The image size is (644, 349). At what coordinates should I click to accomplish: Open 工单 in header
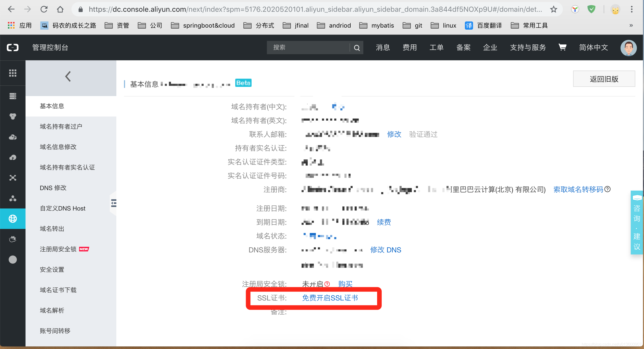437,48
